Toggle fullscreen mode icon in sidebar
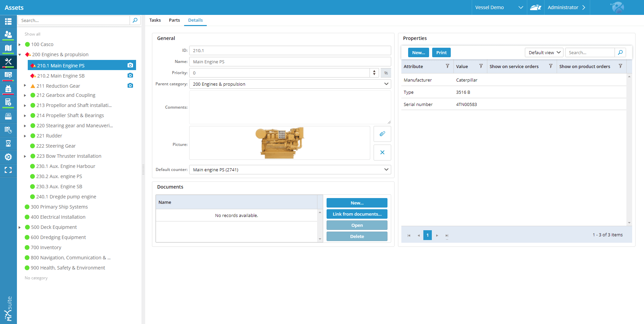 [x=8, y=170]
